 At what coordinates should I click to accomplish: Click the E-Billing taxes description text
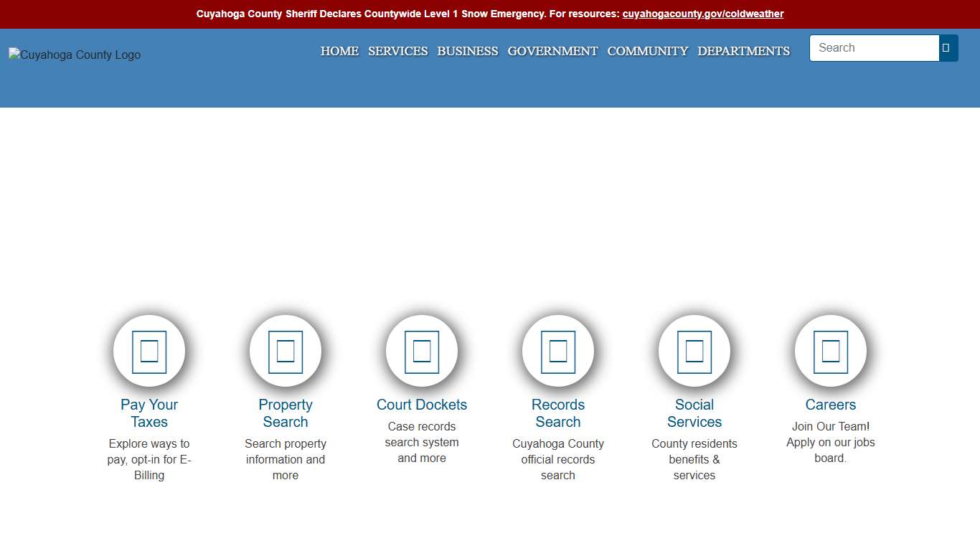[x=149, y=459]
